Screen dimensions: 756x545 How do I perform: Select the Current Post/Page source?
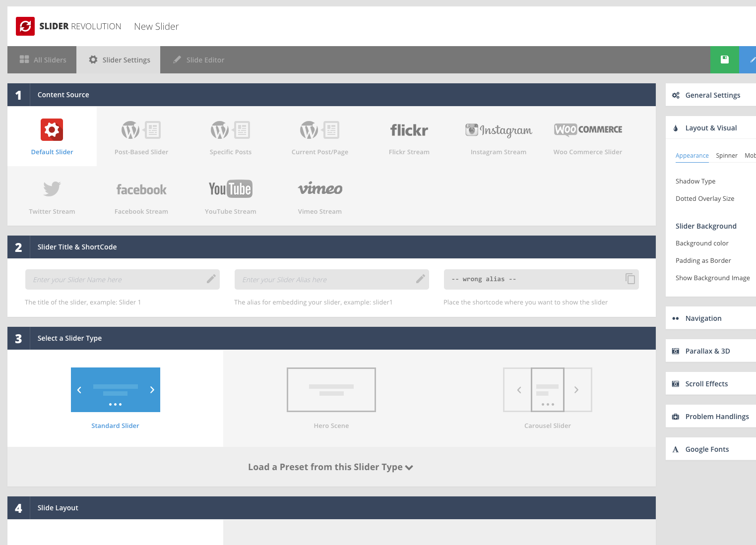click(320, 136)
